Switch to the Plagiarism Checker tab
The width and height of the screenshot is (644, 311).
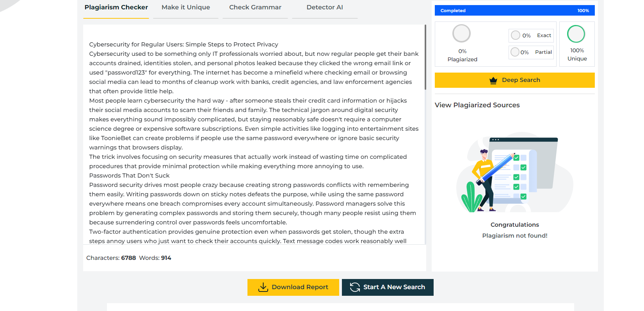(x=116, y=7)
